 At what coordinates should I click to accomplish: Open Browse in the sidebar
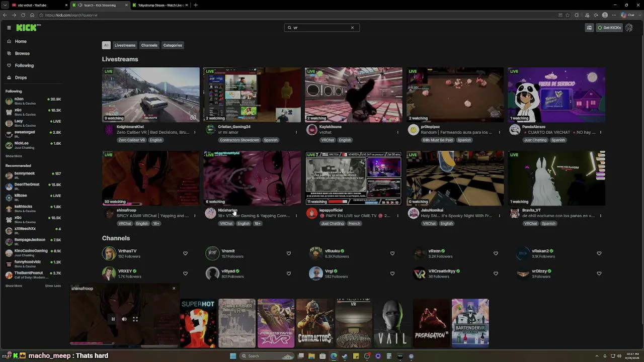[22, 53]
